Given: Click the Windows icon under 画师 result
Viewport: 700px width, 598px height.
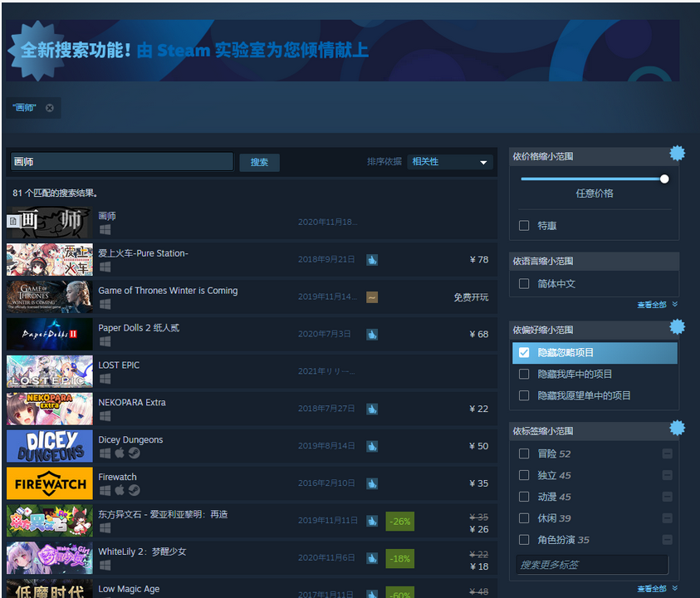Looking at the screenshot, I should (x=105, y=229).
